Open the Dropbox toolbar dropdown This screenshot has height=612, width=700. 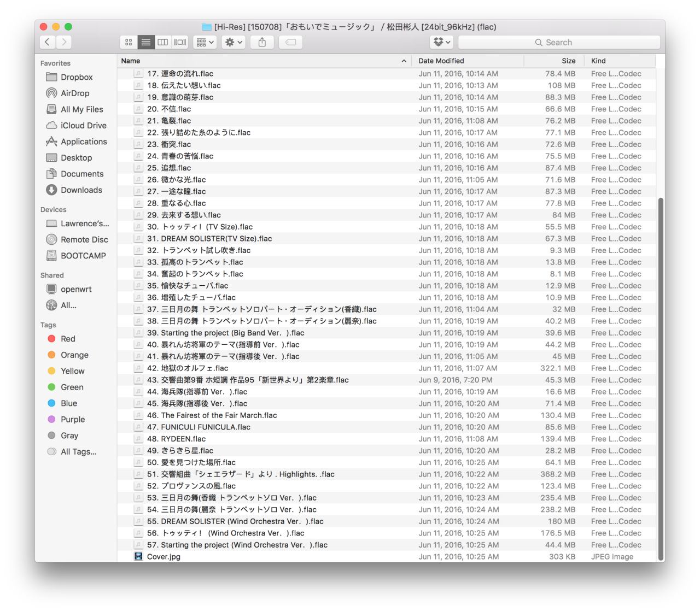pyautogui.click(x=442, y=42)
